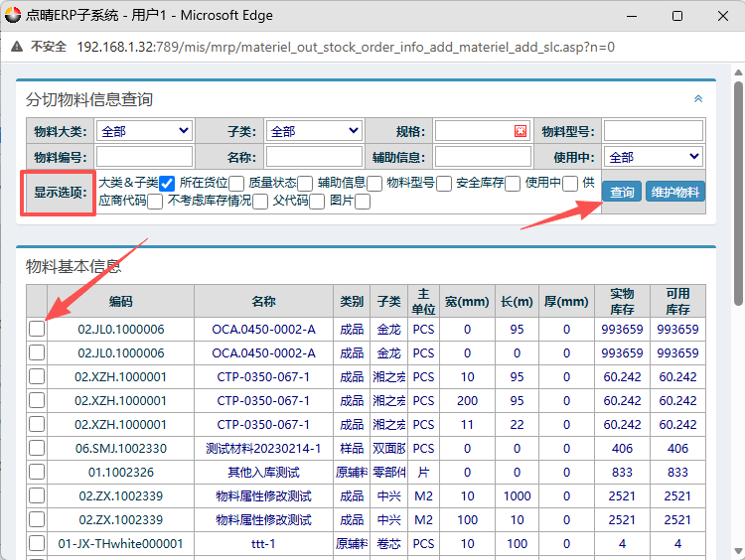Click the 查询 button
The image size is (745, 560).
tap(622, 192)
